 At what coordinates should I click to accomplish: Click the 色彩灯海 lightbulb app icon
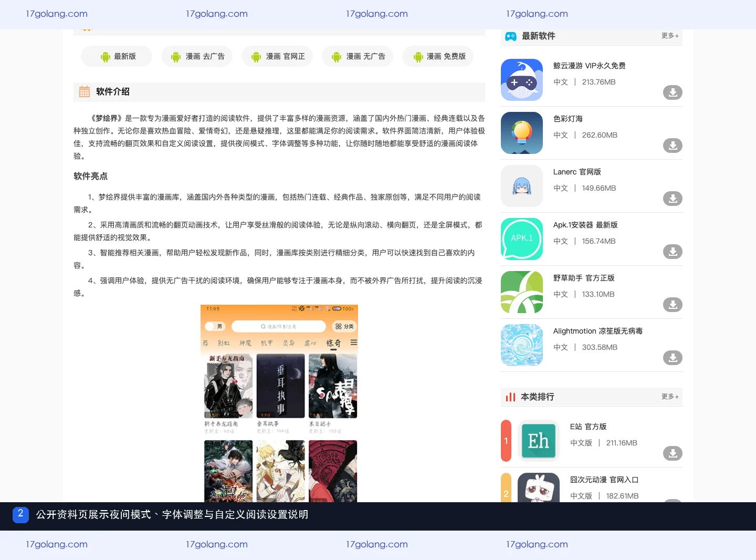click(522, 133)
